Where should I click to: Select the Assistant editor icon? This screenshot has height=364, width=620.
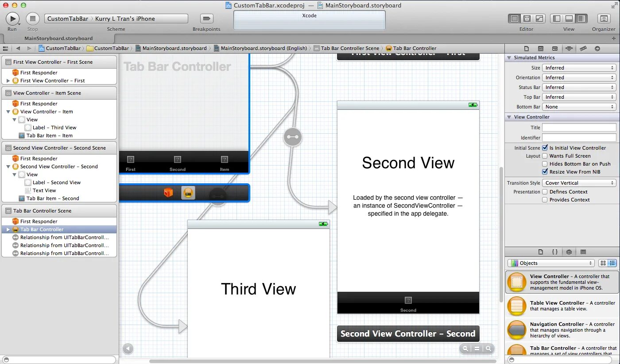tap(527, 19)
